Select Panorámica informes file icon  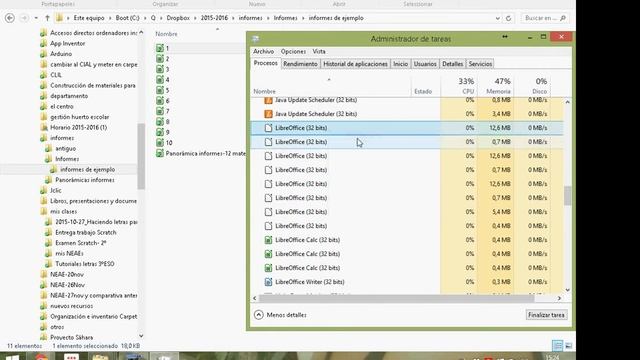click(160, 153)
